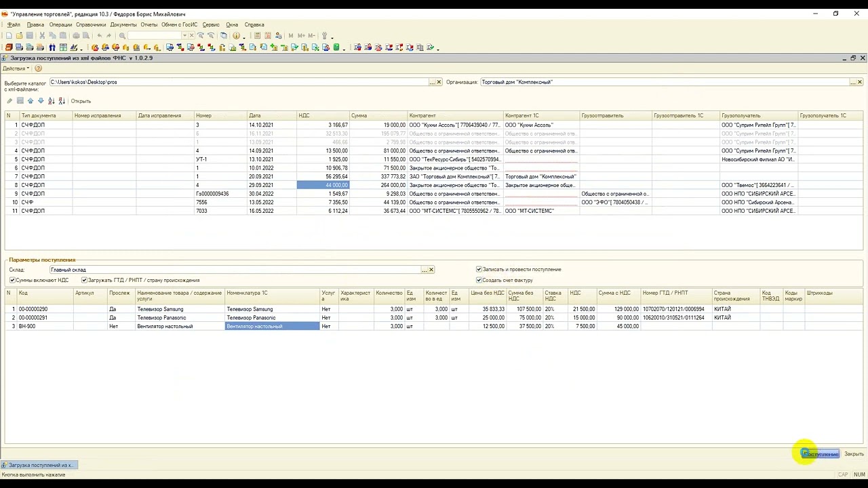Sort descending with the Z-A icon
This screenshot has height=488, width=868.
(62, 101)
